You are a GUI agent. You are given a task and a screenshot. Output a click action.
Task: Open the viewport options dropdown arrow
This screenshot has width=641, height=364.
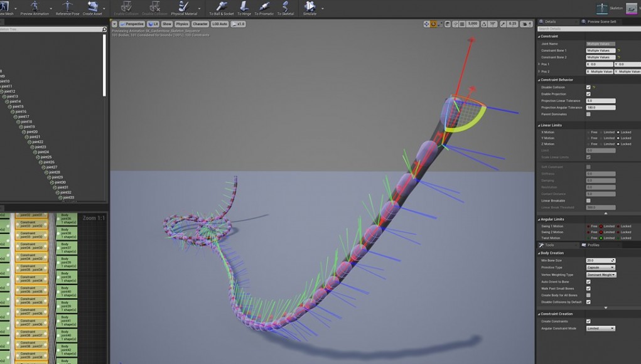114,24
